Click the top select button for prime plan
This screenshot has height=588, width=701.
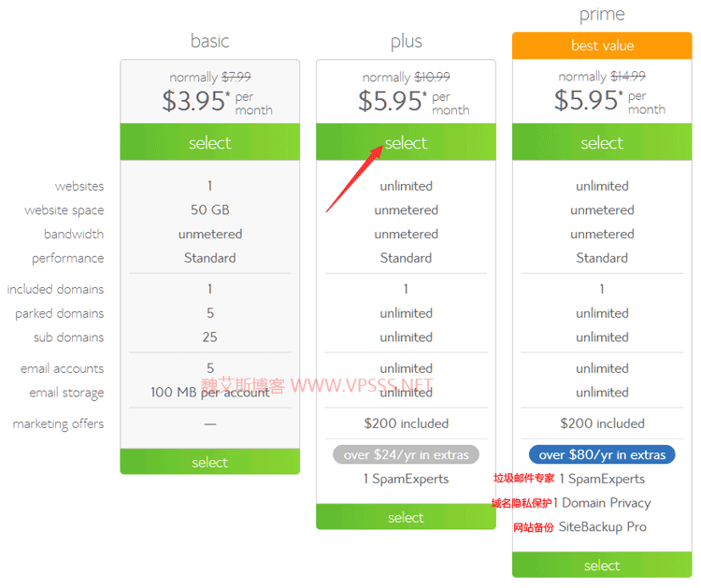(602, 142)
